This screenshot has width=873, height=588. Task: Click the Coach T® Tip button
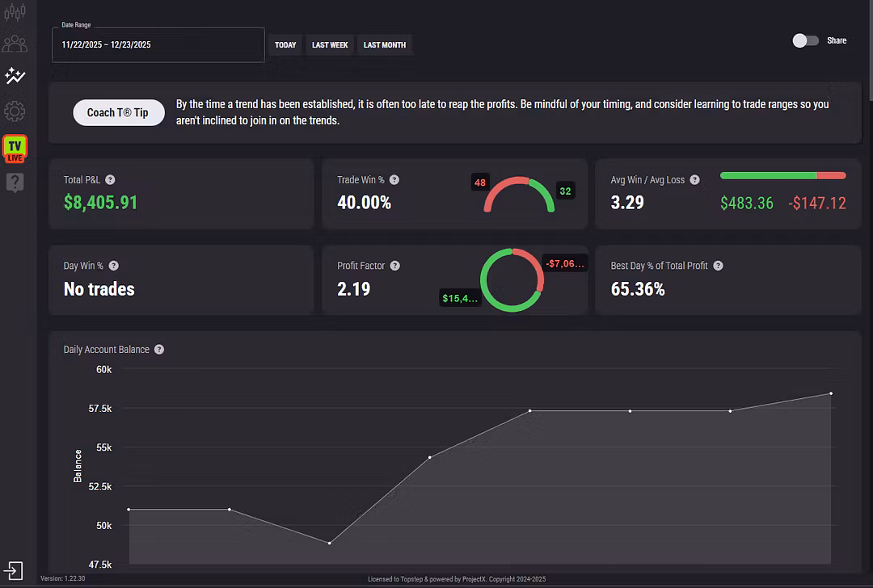pyautogui.click(x=118, y=112)
